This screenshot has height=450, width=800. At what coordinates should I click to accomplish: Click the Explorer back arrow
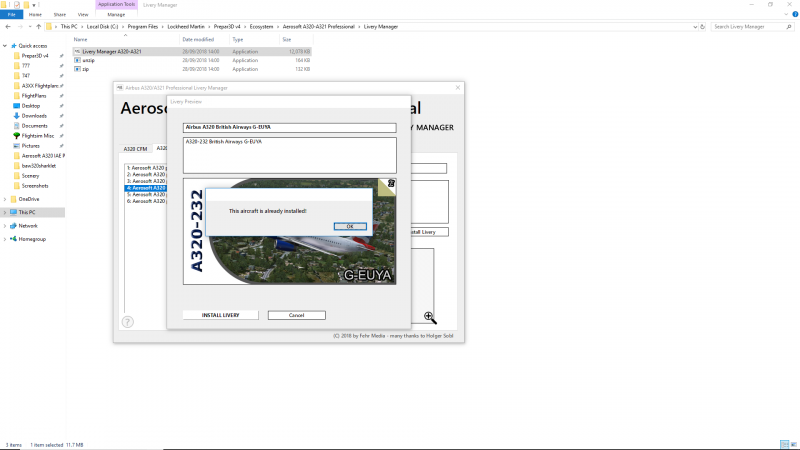(x=8, y=27)
